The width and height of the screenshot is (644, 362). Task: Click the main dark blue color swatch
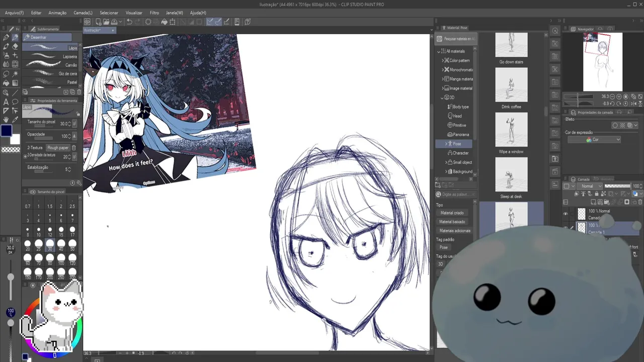point(6,131)
